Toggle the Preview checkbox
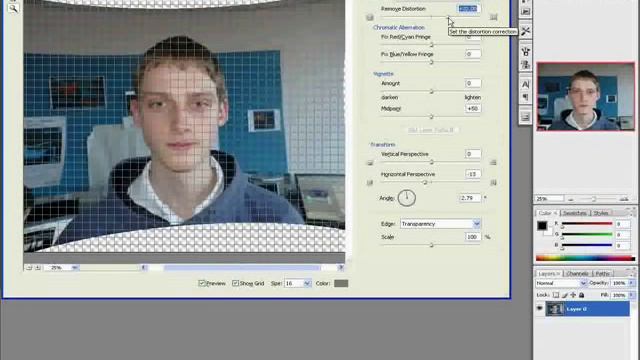Screen dimensions: 640x360 (201, 283)
